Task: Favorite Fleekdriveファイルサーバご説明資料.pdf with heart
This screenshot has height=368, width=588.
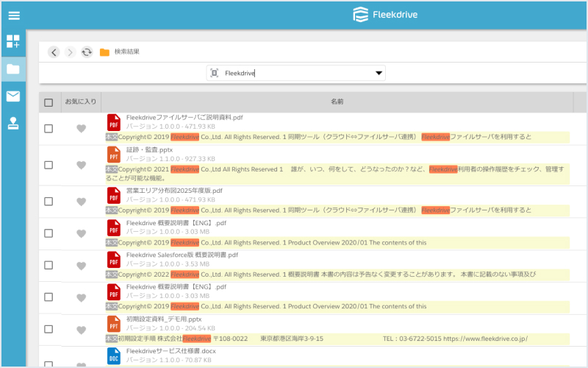Action: (82, 128)
